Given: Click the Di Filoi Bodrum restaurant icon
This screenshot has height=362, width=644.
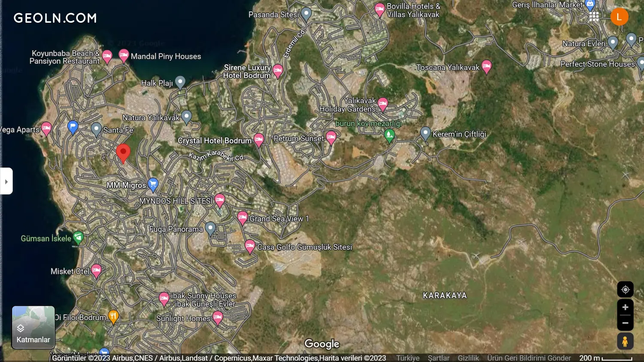Looking at the screenshot, I should coord(113,317).
